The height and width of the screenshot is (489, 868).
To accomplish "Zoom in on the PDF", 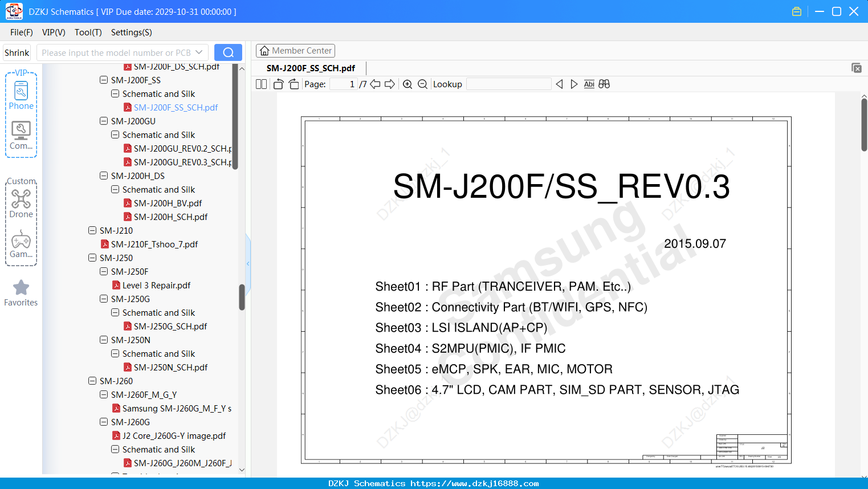I will click(x=407, y=84).
